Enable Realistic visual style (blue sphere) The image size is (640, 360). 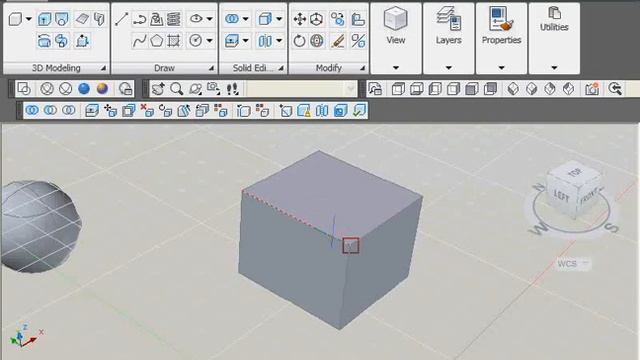coord(84,89)
